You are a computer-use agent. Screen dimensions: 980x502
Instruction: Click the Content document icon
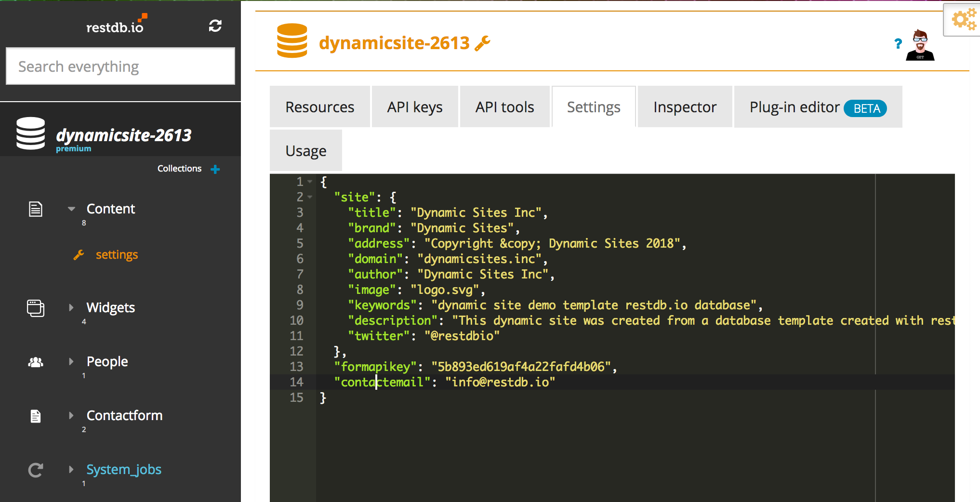[x=36, y=209]
